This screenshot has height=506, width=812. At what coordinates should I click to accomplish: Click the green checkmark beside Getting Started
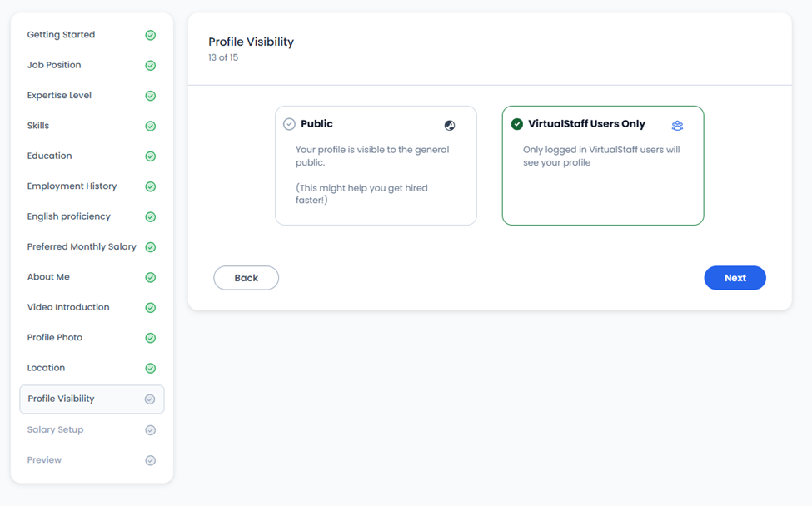point(150,35)
